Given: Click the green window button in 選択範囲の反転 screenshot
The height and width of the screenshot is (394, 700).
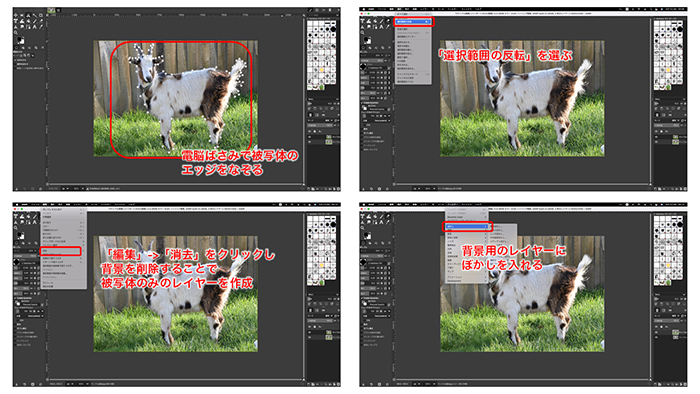Looking at the screenshot, I should click(369, 14).
